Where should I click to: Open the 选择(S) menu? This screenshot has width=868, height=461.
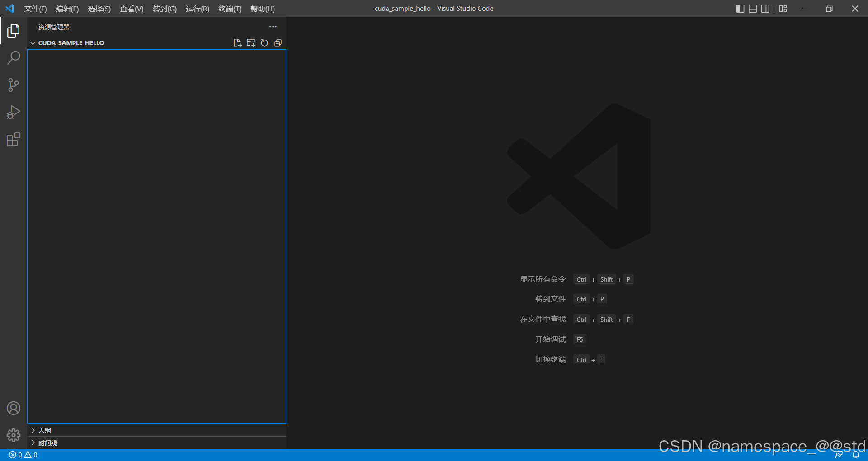(99, 9)
